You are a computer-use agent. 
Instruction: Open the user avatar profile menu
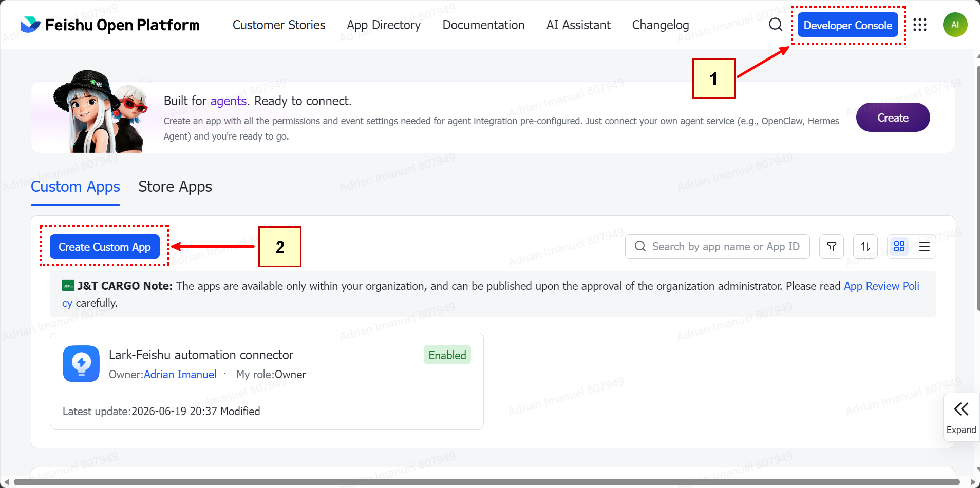(x=955, y=25)
